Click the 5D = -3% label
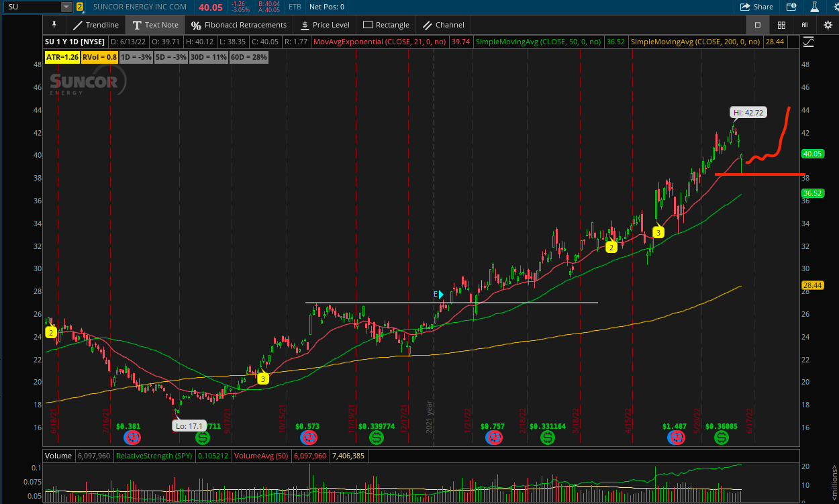This screenshot has width=839, height=504. pos(170,57)
